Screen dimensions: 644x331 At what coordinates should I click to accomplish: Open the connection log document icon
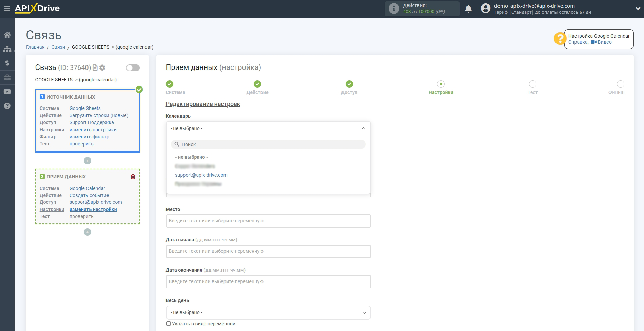click(95, 68)
